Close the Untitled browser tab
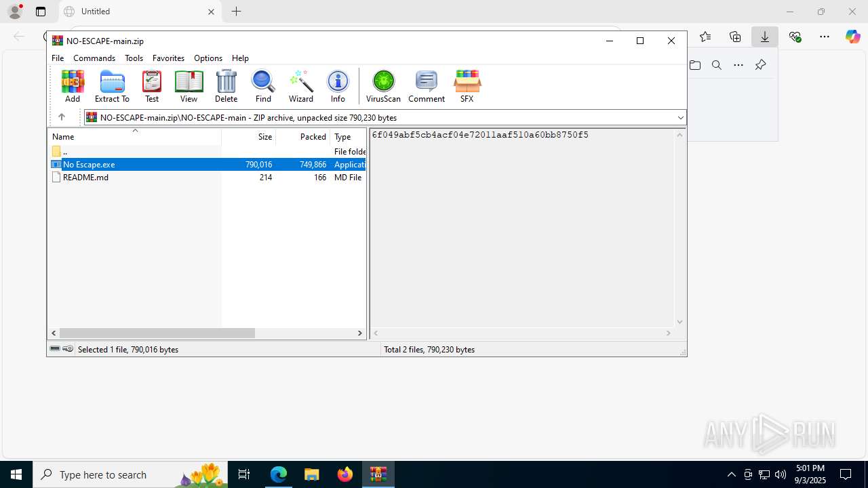 tap(211, 12)
